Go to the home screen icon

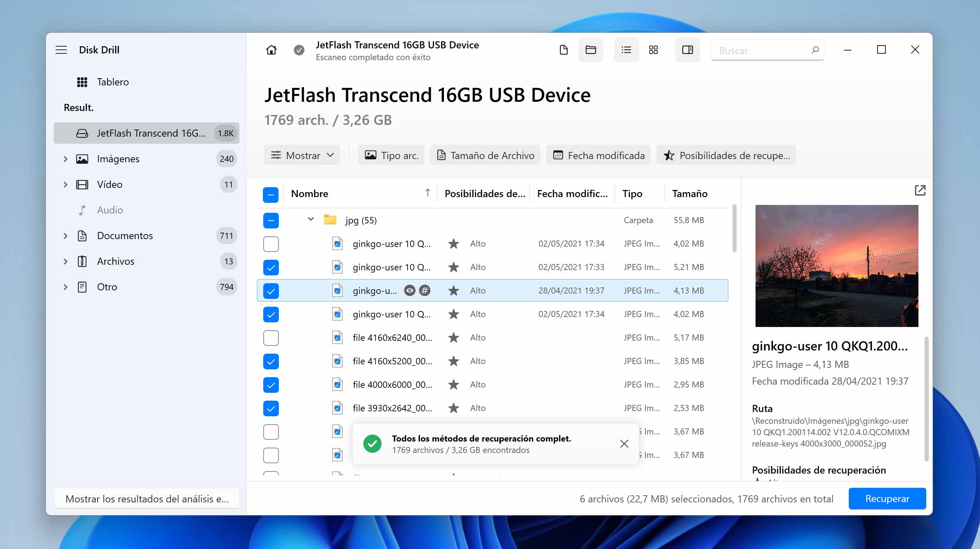(271, 50)
